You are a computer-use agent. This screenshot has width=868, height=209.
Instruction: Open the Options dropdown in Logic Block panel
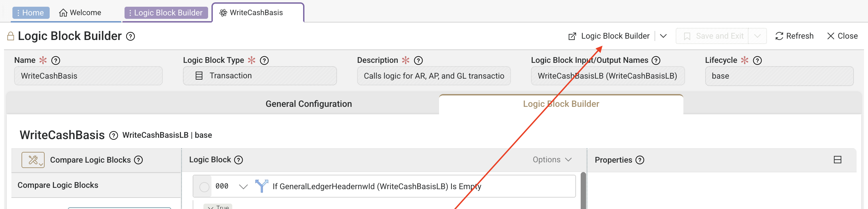(x=552, y=160)
